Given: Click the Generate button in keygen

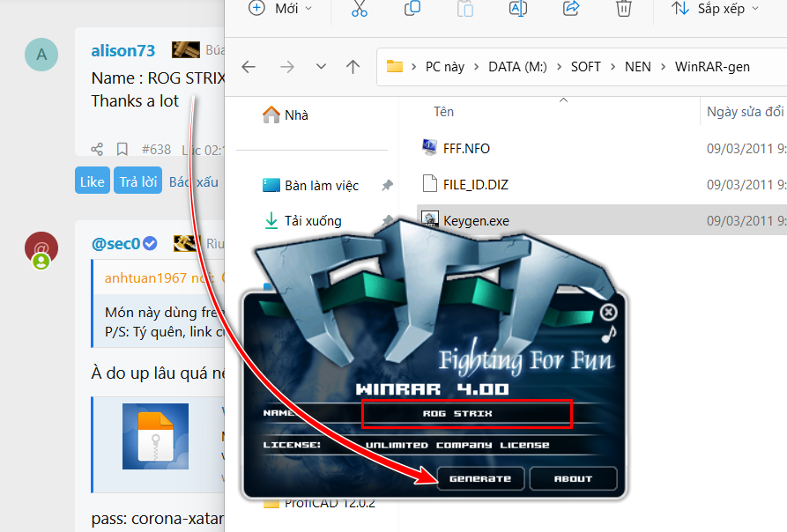Looking at the screenshot, I should 480,478.
